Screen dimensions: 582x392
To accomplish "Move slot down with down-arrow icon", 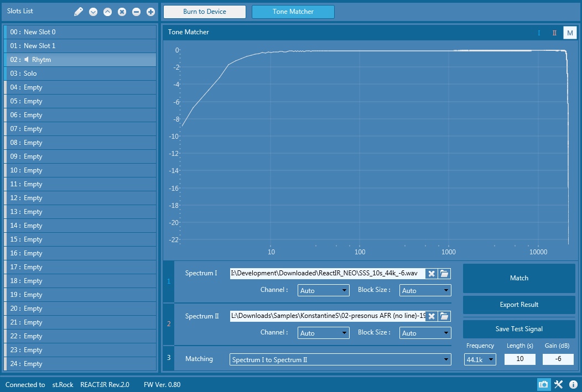I will 93,12.
